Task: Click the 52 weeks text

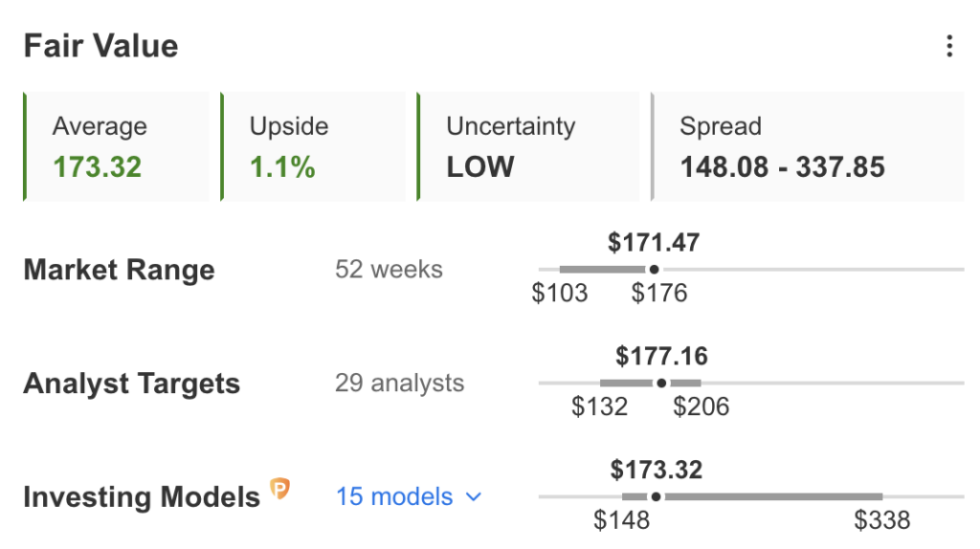Action: pos(389,270)
